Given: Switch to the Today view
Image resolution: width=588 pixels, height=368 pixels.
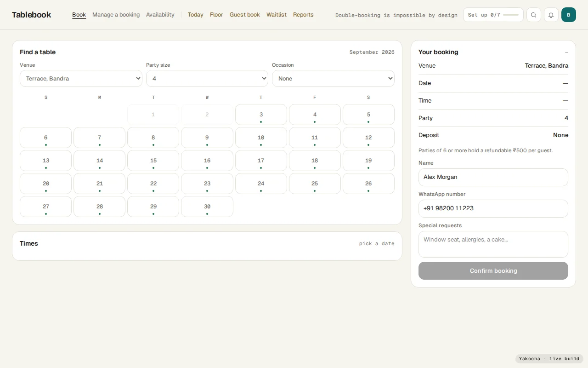Looking at the screenshot, I should (195, 15).
